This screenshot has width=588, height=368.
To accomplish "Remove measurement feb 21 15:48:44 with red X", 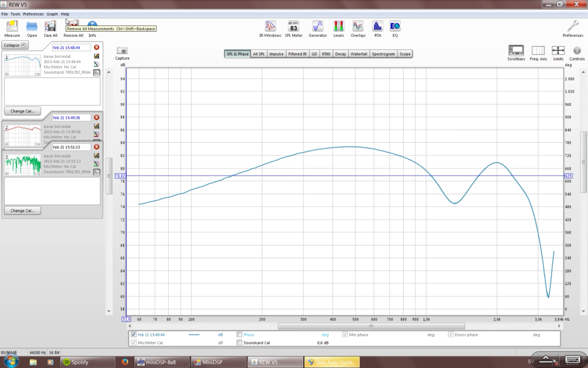I will click(96, 47).
